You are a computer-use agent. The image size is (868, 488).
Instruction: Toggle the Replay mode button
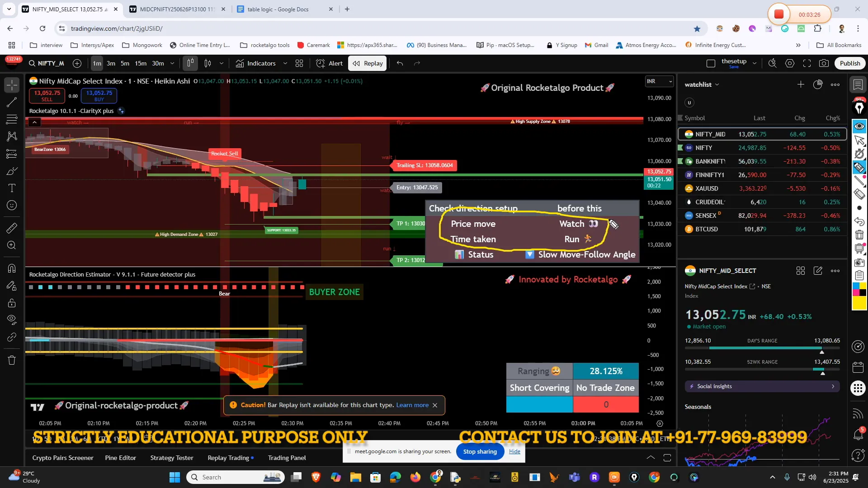tap(368, 63)
